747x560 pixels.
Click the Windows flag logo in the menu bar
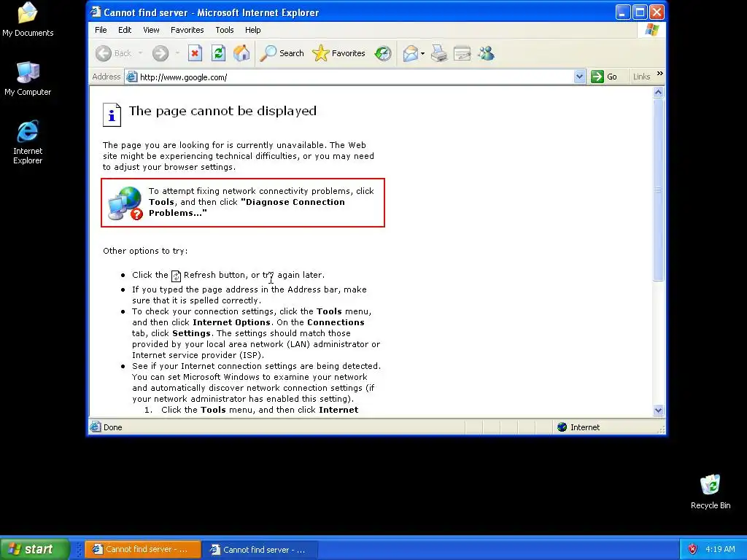(x=651, y=30)
